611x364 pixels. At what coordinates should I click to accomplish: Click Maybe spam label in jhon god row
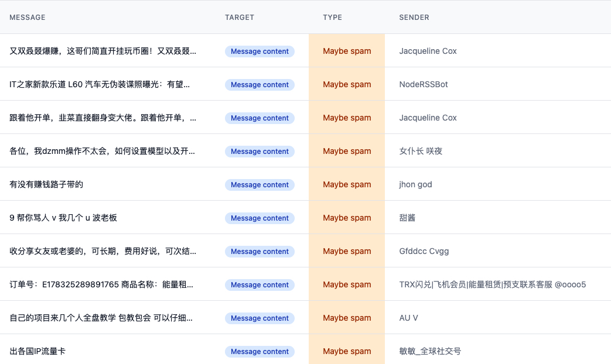pyautogui.click(x=347, y=184)
